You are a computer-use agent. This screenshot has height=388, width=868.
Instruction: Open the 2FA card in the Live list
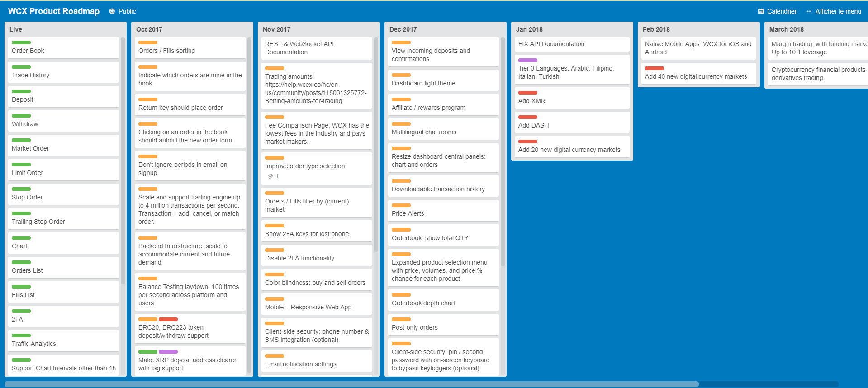63,316
